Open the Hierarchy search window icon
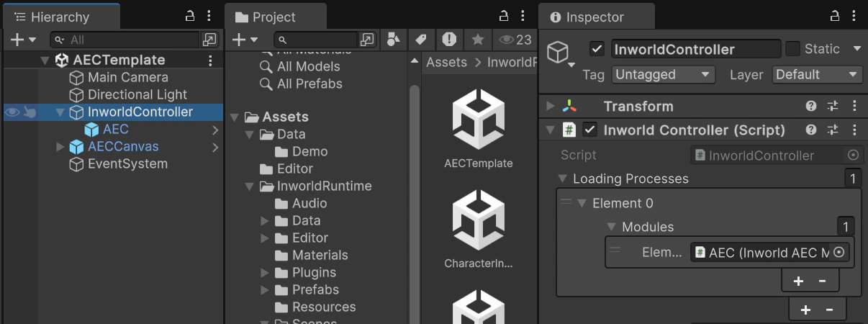This screenshot has width=868, height=324. point(209,40)
